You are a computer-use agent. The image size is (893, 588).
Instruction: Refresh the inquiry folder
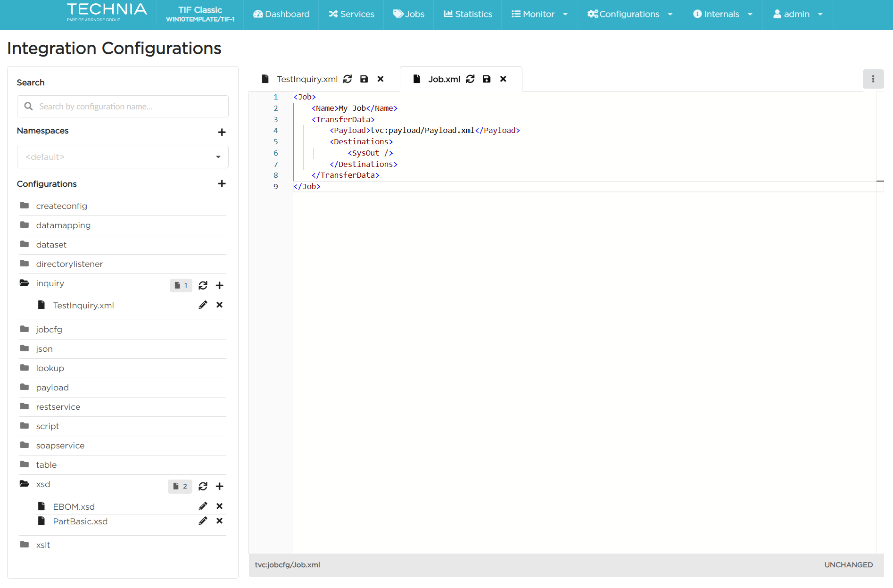point(203,285)
